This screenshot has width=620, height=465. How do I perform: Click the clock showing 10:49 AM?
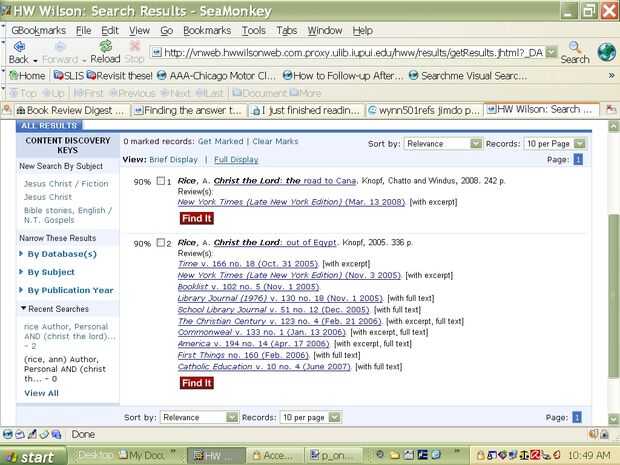[589, 455]
